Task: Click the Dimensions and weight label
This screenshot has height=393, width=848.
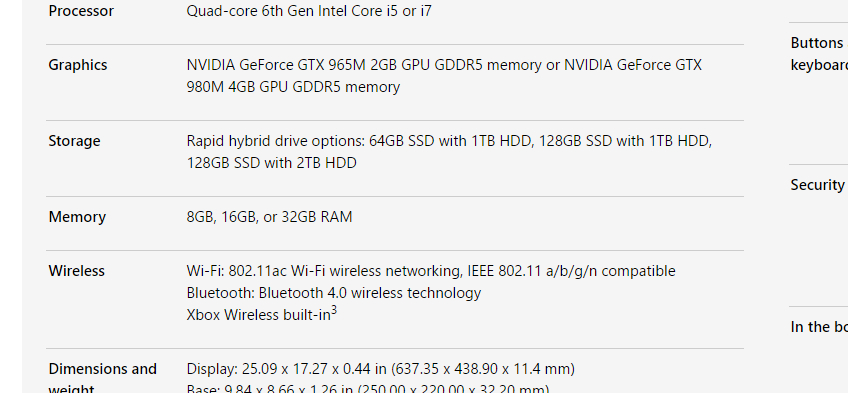Action: pyautogui.click(x=103, y=378)
